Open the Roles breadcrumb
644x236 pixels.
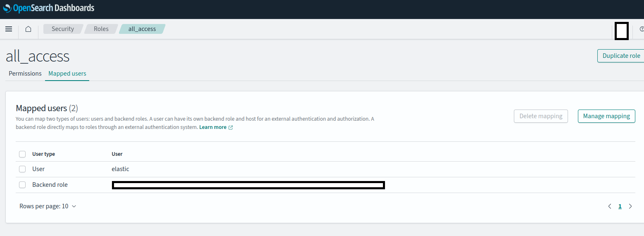[101, 29]
